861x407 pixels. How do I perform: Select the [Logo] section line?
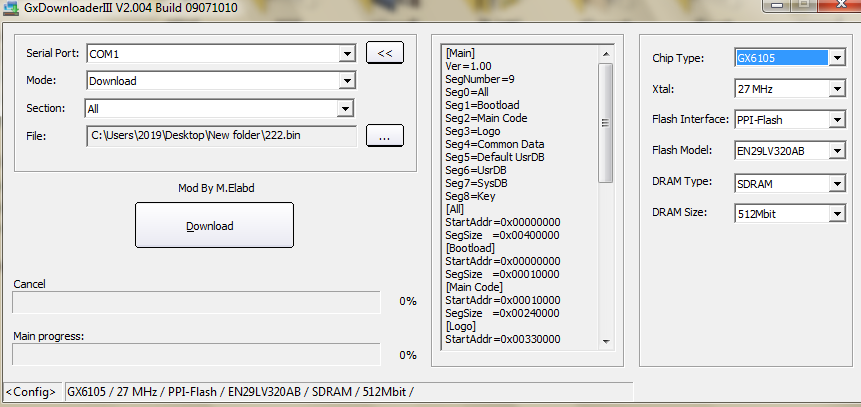461,326
